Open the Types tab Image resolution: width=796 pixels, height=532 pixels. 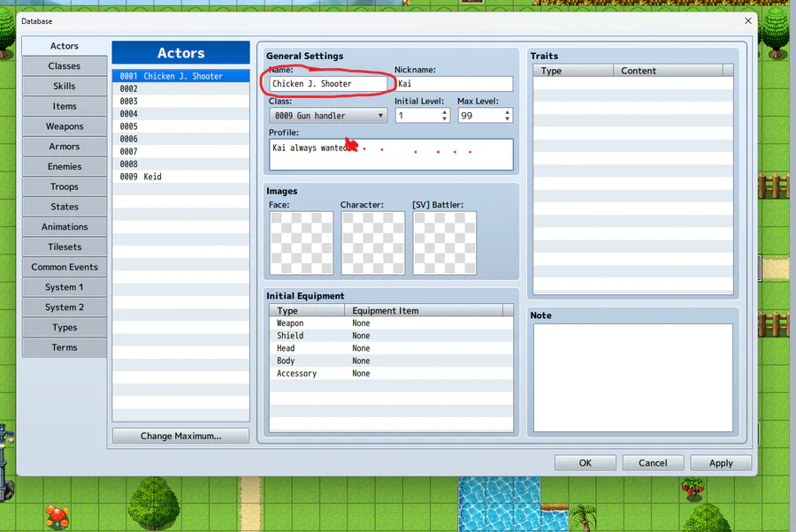tap(65, 327)
